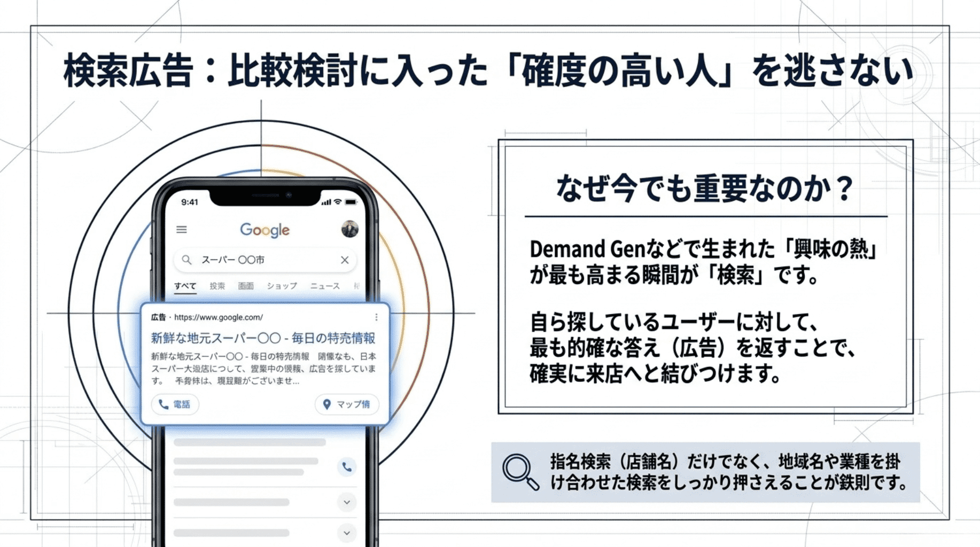Click the paragraph starting Demand Genなどで

tap(703, 262)
